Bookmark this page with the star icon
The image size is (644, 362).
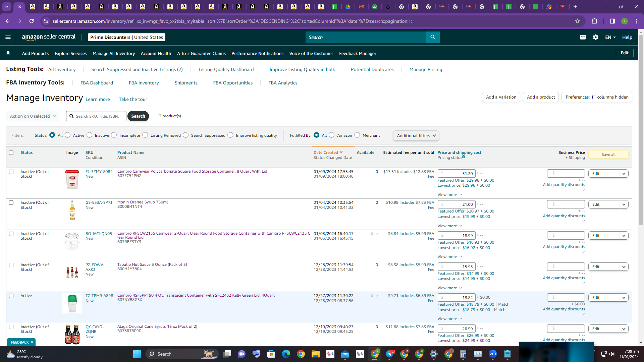[578, 21]
